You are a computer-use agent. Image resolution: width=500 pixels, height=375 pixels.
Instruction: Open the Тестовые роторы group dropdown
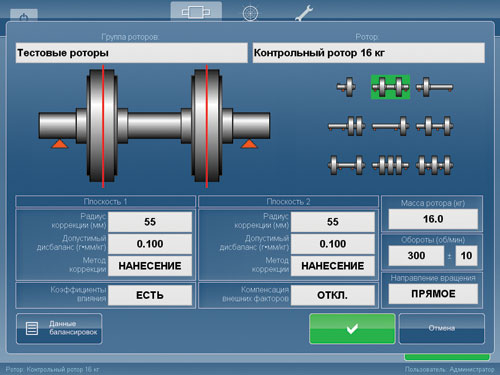point(132,53)
